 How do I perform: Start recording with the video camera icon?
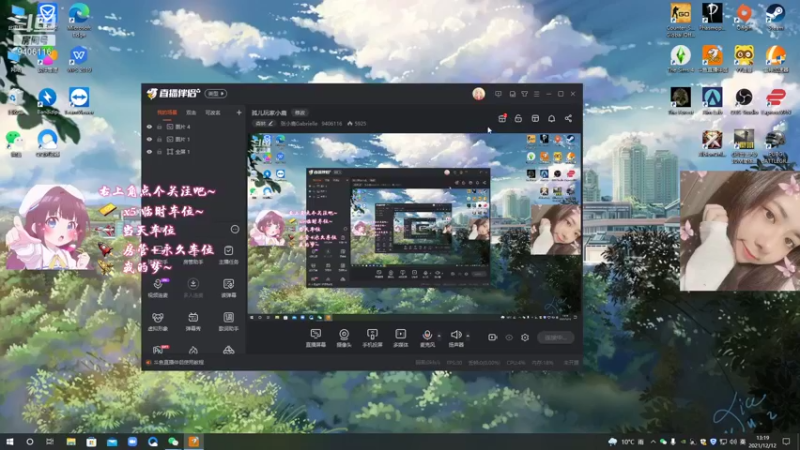492,337
